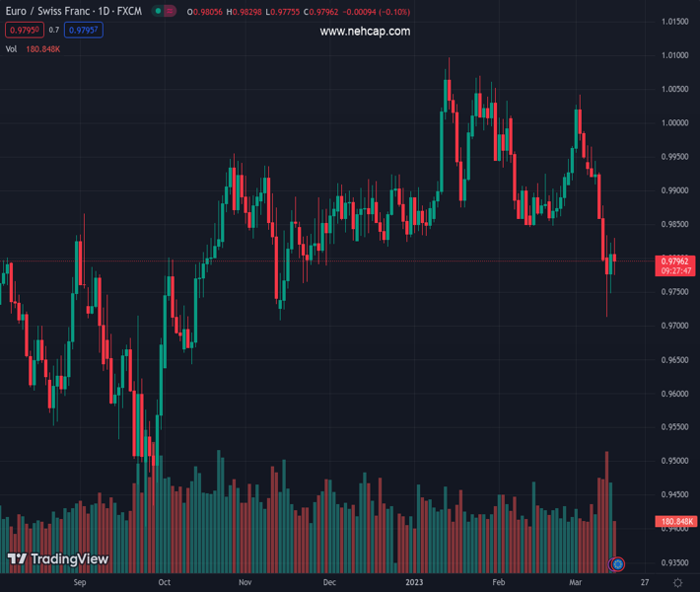Click the Oct label on the time axis
The width and height of the screenshot is (700, 592).
pos(164,583)
